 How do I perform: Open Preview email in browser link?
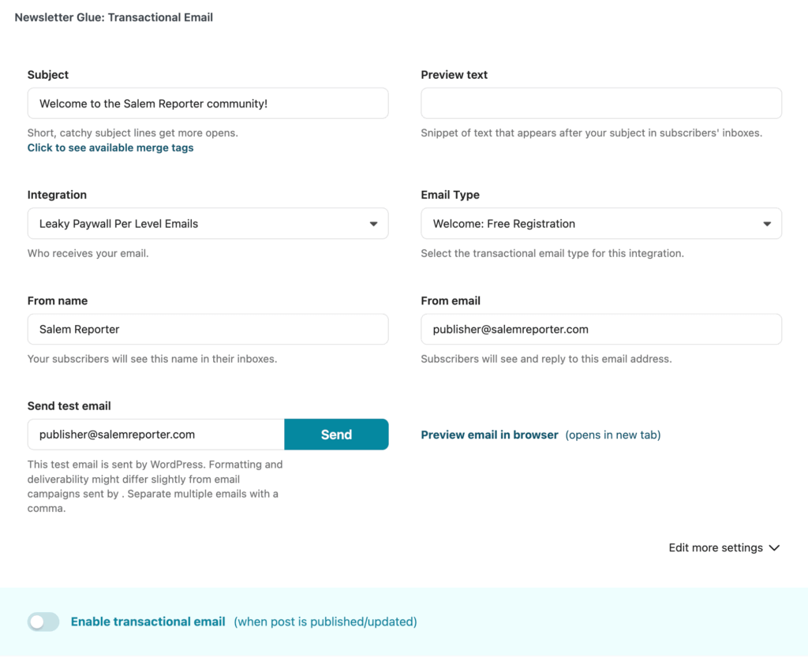point(489,435)
